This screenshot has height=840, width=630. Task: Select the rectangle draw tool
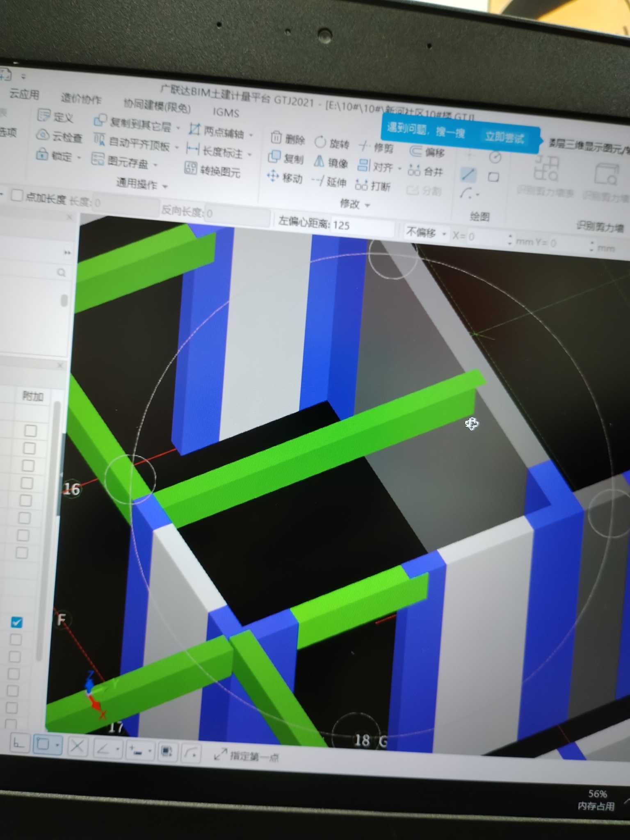[x=493, y=177]
